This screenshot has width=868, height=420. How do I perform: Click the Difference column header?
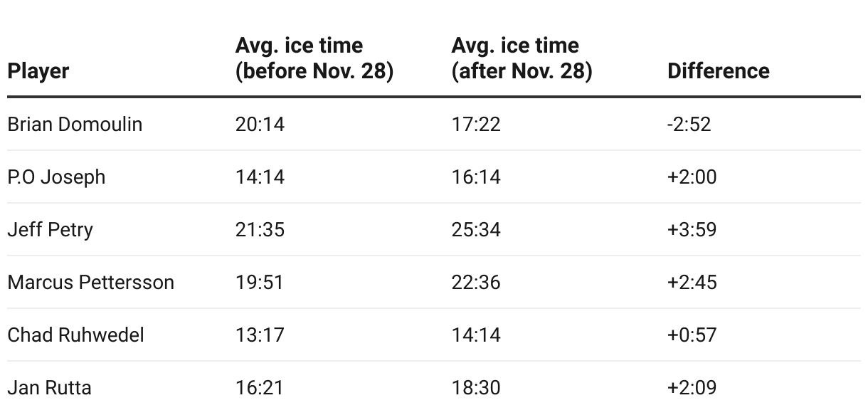(x=719, y=71)
